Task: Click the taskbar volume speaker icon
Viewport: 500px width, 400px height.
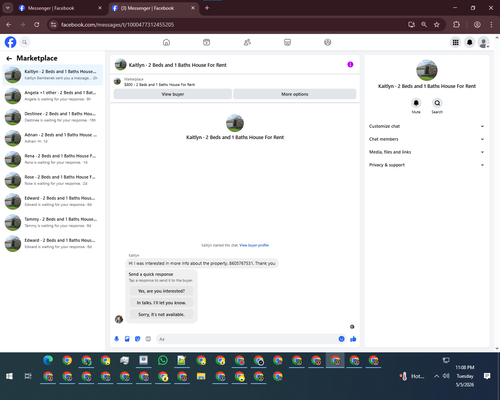Action: 446,376
